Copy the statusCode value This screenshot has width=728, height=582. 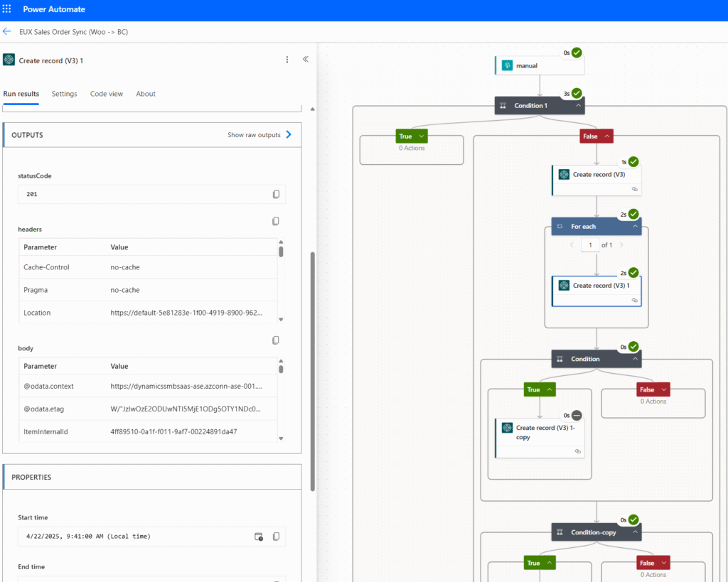[x=276, y=194]
